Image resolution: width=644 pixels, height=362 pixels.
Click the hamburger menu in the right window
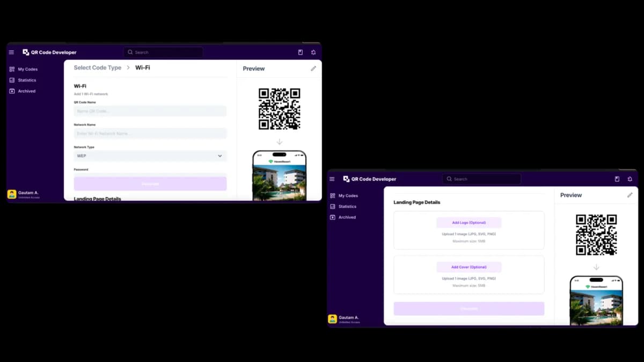pos(332,179)
